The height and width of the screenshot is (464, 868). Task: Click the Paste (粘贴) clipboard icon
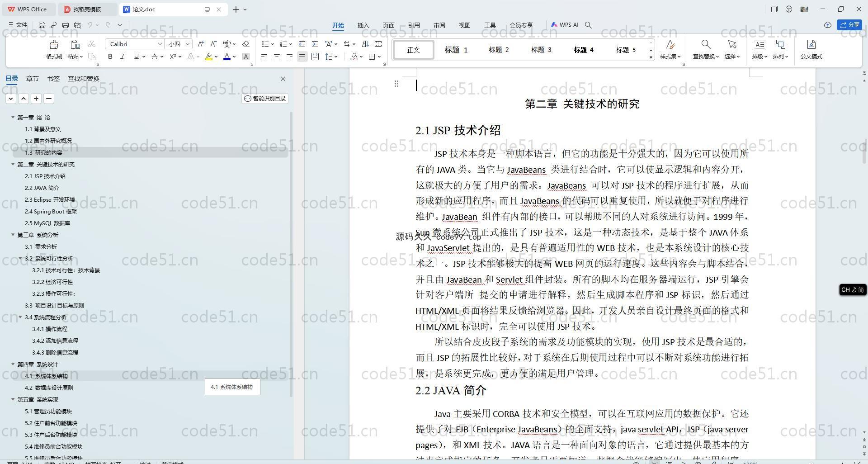point(75,44)
